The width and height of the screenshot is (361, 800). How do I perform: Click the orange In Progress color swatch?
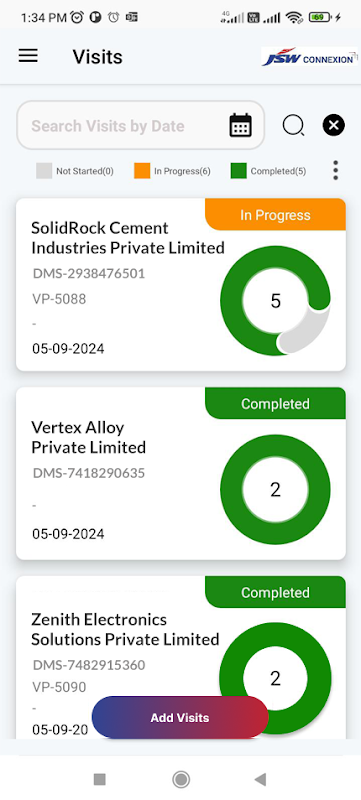[x=142, y=171]
